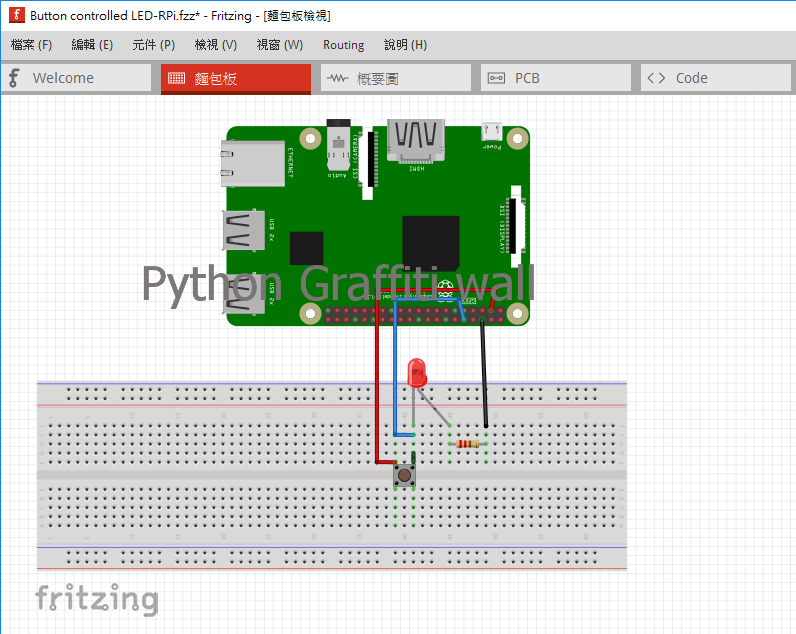796x634 pixels.
Task: Select the Raspberry Pi Ethernet port
Action: (x=253, y=163)
